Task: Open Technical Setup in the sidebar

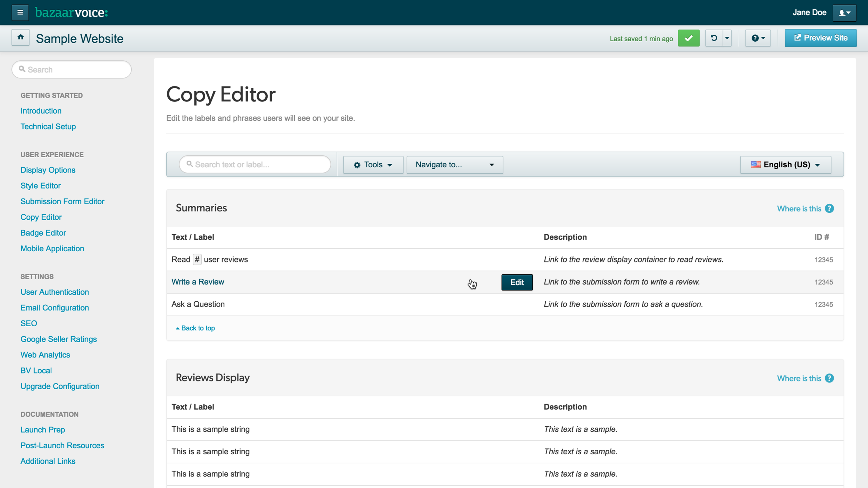Action: click(48, 126)
